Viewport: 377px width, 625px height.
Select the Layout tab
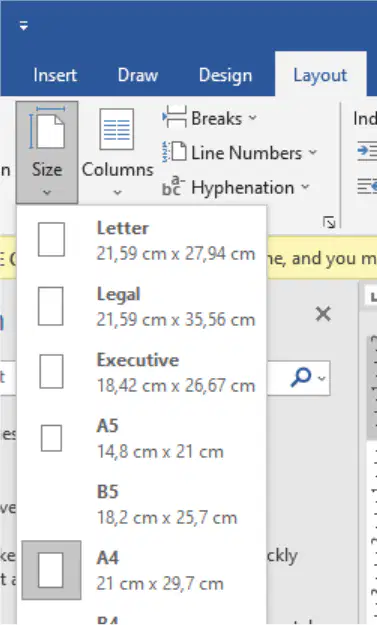pyautogui.click(x=320, y=75)
